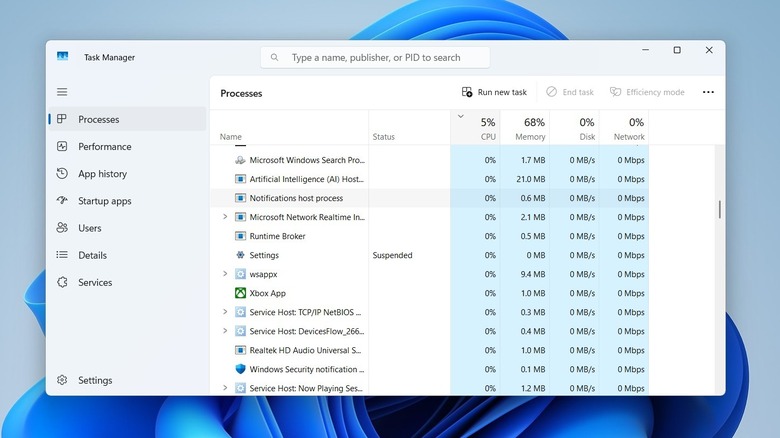
Task: Switch to the Performance tab
Action: [105, 147]
